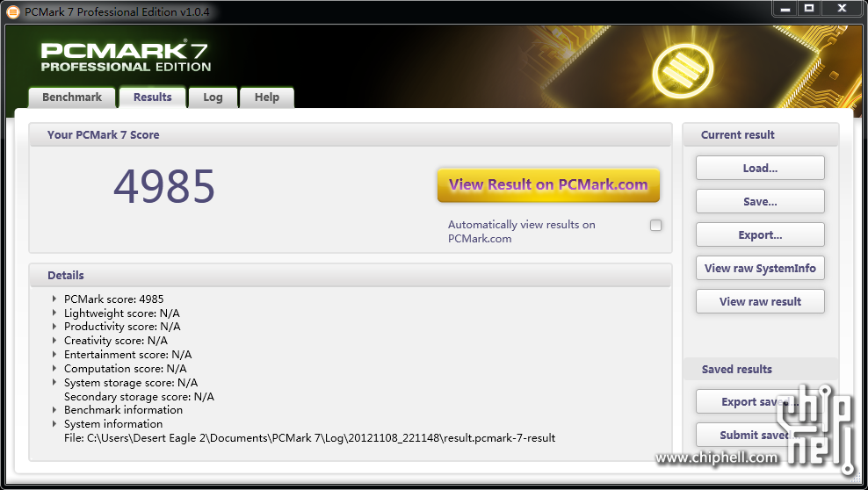Switch to the Results tab
This screenshot has width=868, height=490.
[153, 97]
